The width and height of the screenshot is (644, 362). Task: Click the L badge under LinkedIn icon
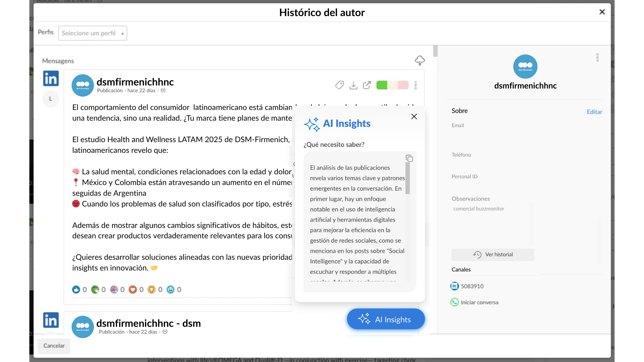tap(51, 99)
